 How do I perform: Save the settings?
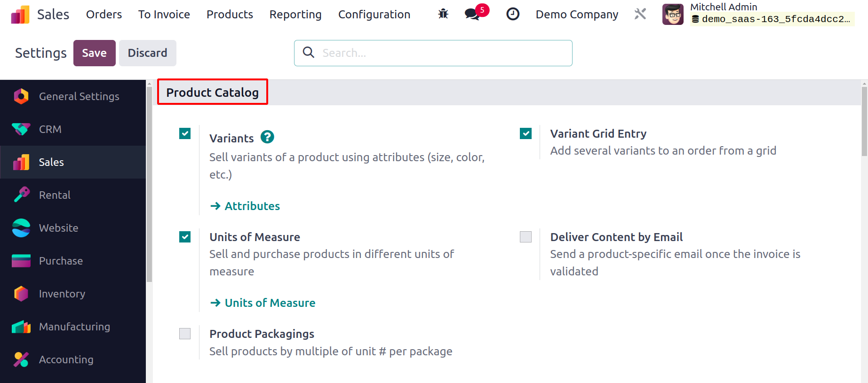[x=95, y=53]
